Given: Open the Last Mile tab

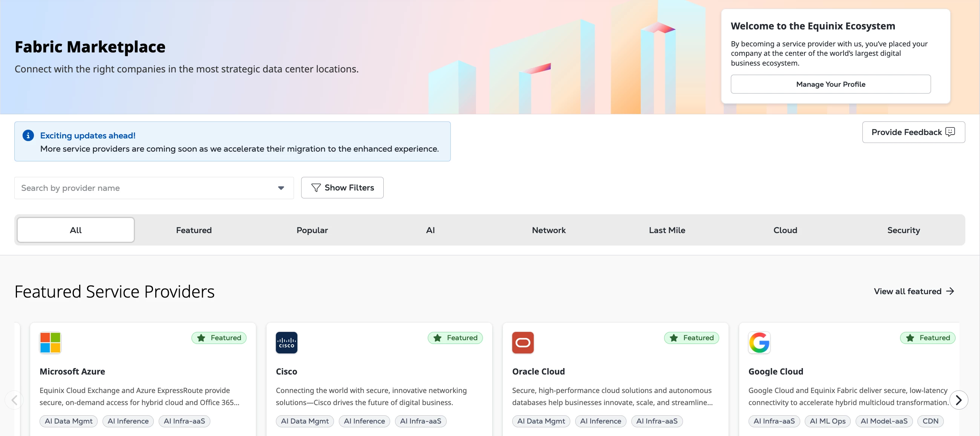Looking at the screenshot, I should coord(667,230).
